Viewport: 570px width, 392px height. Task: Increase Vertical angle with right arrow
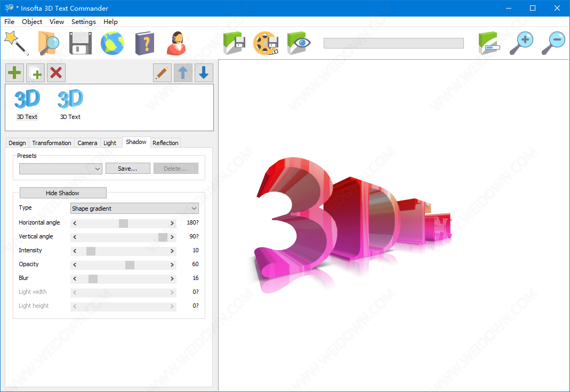[x=172, y=237]
